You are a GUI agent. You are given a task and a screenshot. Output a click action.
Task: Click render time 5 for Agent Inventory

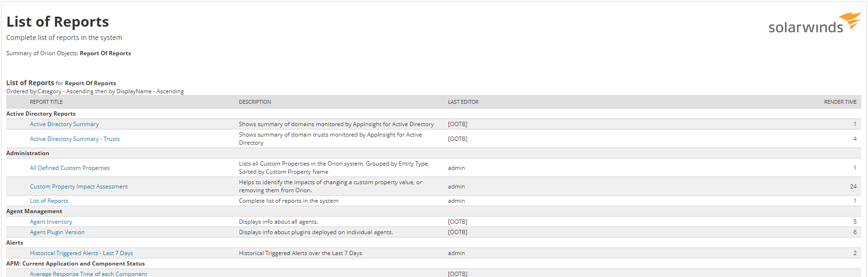coord(855,222)
